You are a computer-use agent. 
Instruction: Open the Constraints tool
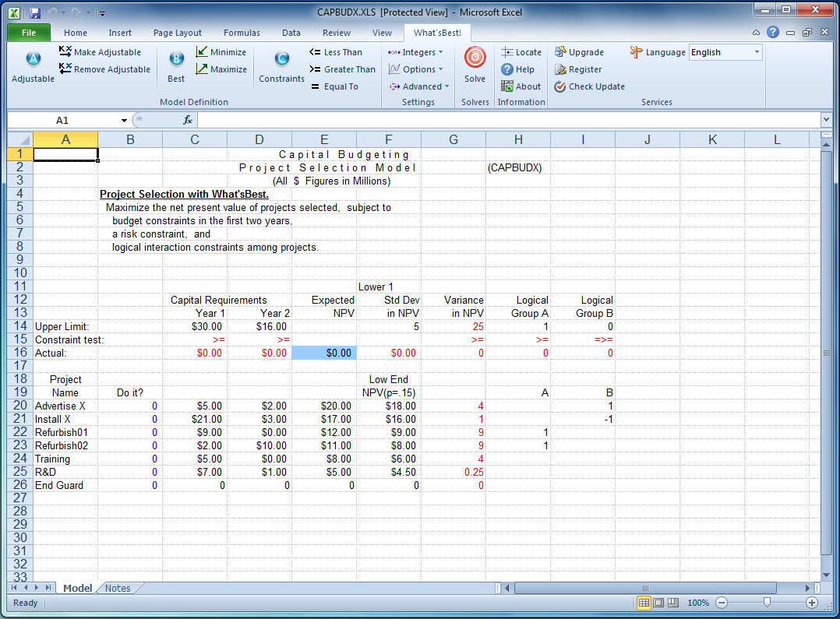[282, 65]
